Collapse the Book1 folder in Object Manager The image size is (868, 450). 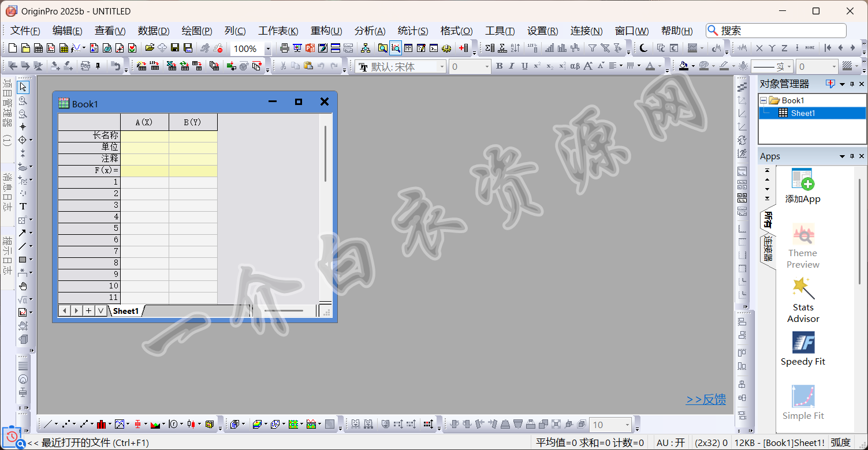[x=763, y=101]
